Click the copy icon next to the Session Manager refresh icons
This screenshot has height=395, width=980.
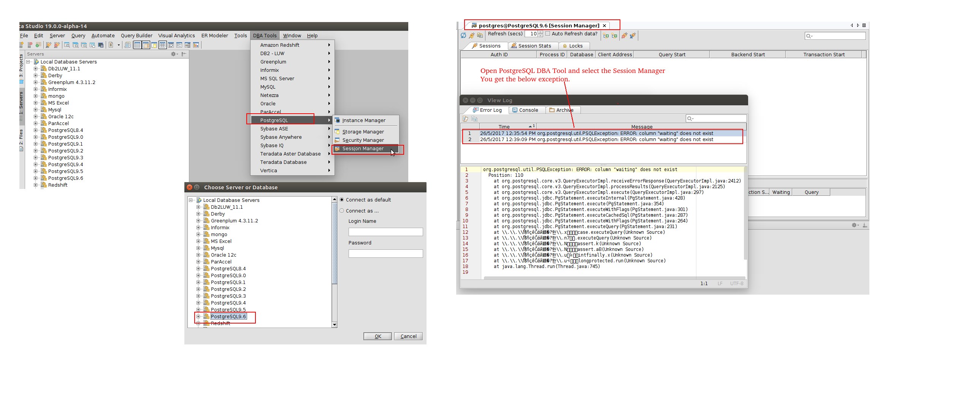[x=480, y=35]
